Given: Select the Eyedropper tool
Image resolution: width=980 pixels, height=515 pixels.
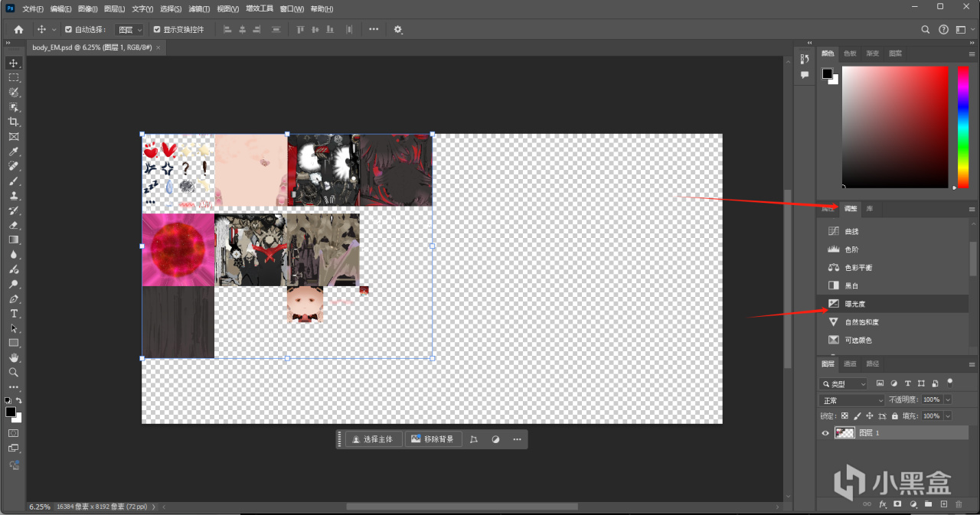Looking at the screenshot, I should pos(14,152).
